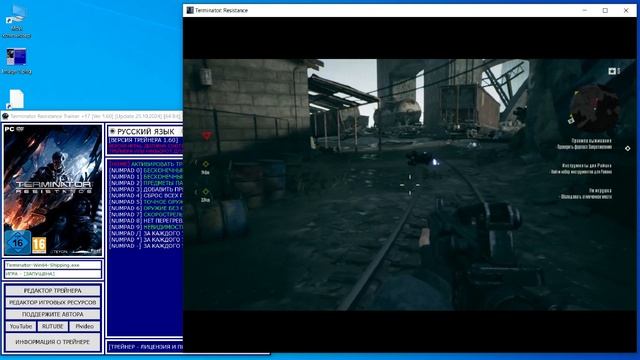Click ИНФОРМАЦИЯ О ТРЕЙНЕРЕ button
The image size is (640, 360).
(x=53, y=342)
